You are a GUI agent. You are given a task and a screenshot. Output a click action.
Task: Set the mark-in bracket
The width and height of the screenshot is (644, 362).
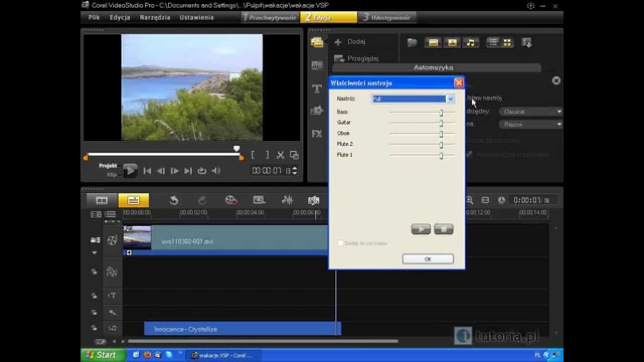coord(253,155)
